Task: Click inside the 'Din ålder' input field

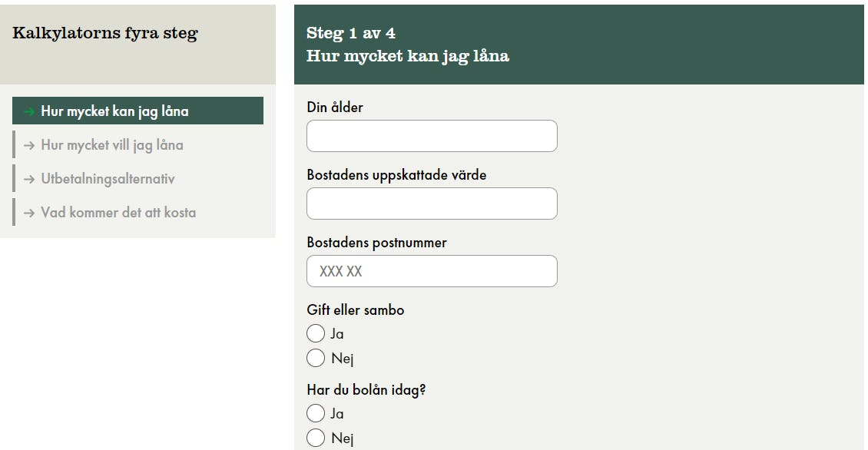Action: click(x=431, y=135)
